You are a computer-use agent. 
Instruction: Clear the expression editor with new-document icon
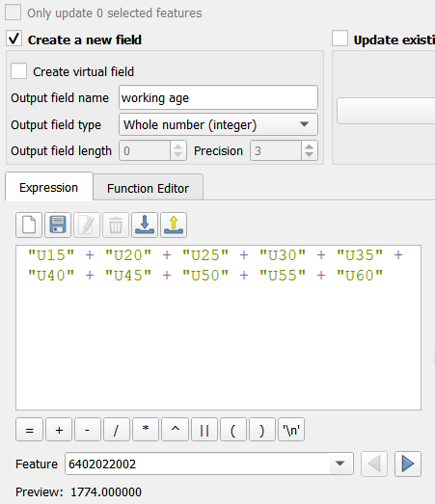click(29, 225)
